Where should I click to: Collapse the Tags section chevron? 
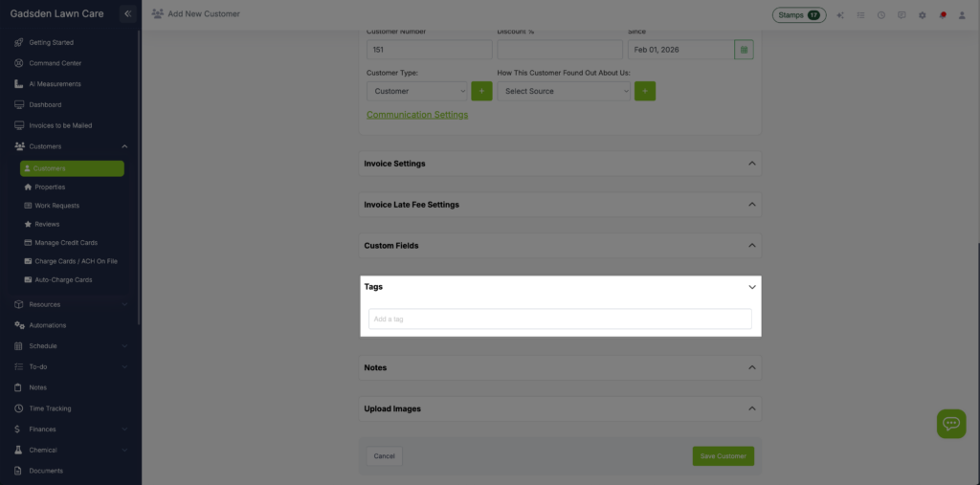tap(751, 287)
